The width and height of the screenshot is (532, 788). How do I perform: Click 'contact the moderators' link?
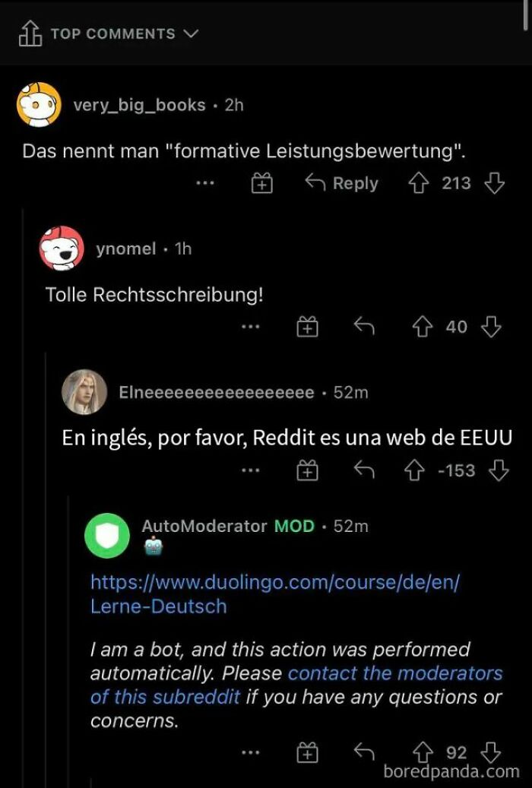point(395,673)
